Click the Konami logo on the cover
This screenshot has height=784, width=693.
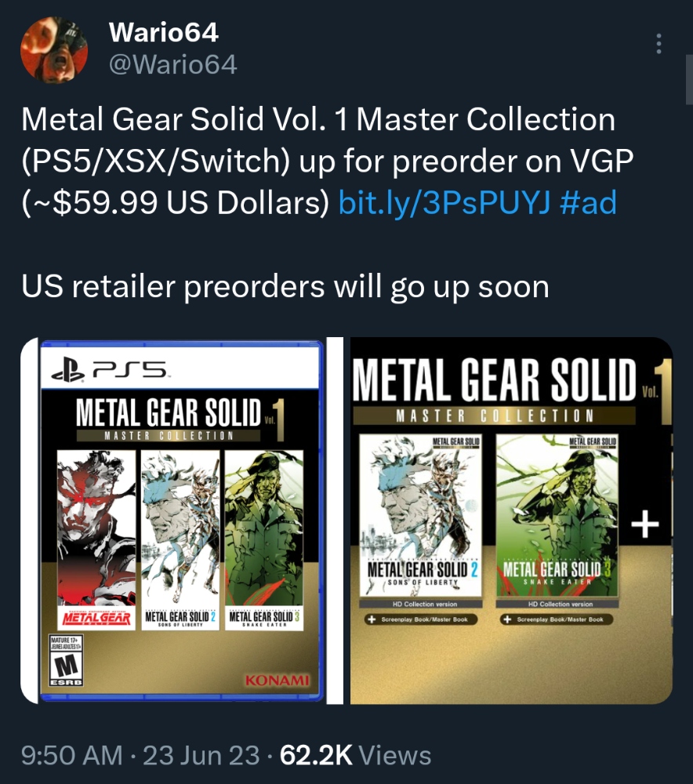point(277,681)
